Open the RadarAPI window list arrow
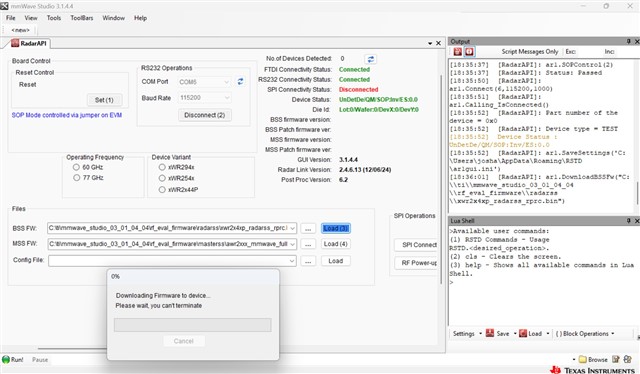 430,43
